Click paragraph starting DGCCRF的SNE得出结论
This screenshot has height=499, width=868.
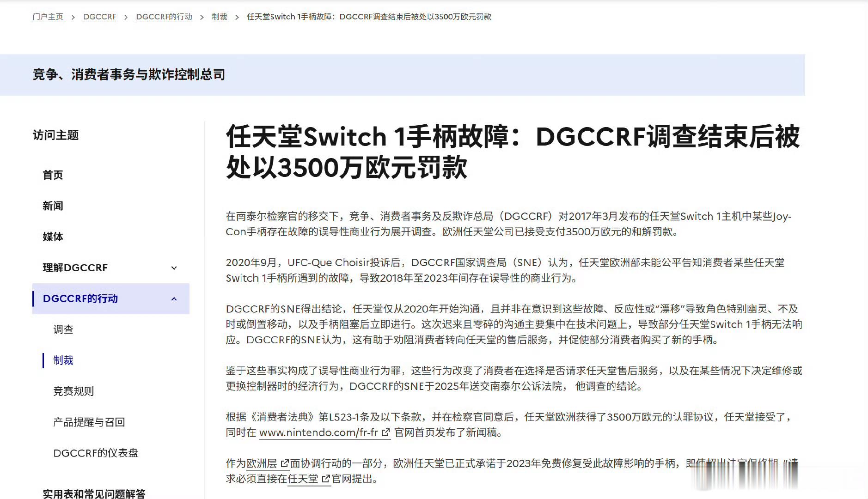click(514, 324)
